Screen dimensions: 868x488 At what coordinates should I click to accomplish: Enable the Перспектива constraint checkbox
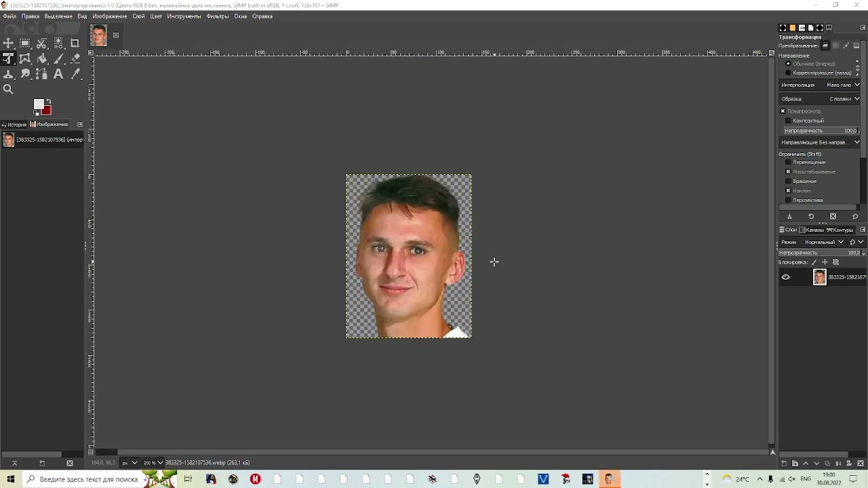click(x=788, y=200)
